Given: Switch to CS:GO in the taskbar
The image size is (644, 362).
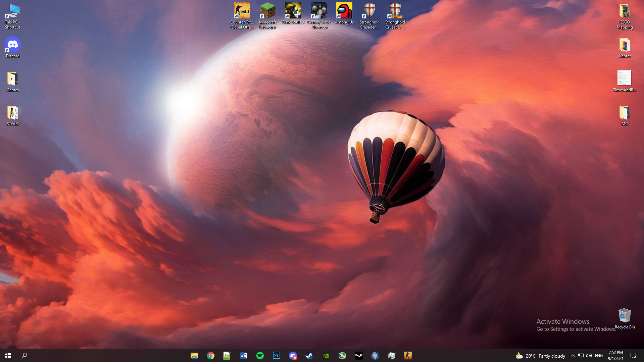Looking at the screenshot, I should (x=408, y=355).
